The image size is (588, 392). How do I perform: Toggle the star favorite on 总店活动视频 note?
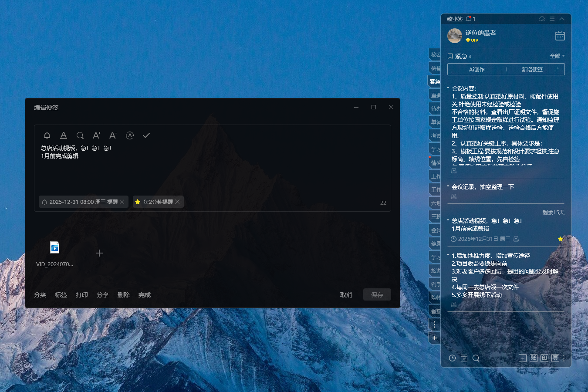click(x=561, y=239)
